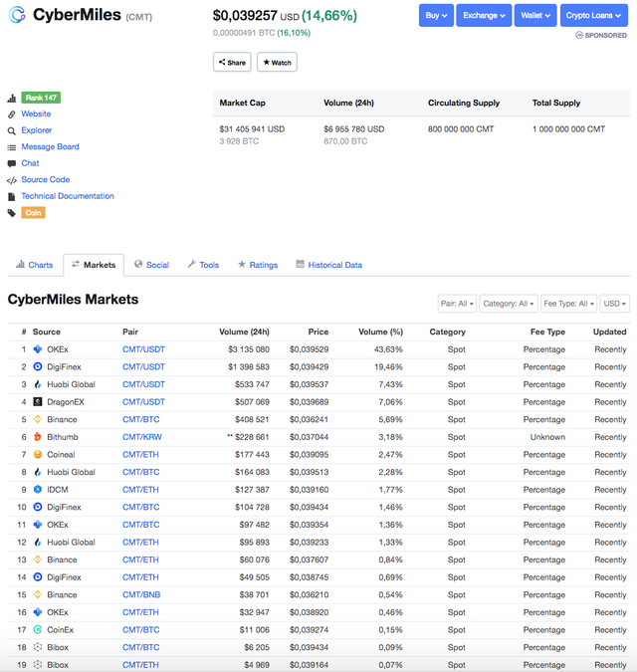Screen dimensions: 637x672
Task: Click the Binance icon in row 15
Action: click(x=38, y=595)
